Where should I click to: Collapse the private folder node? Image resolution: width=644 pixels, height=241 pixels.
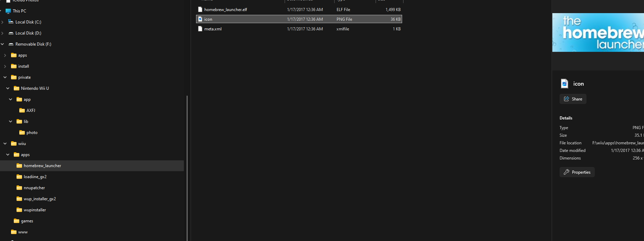pos(5,77)
